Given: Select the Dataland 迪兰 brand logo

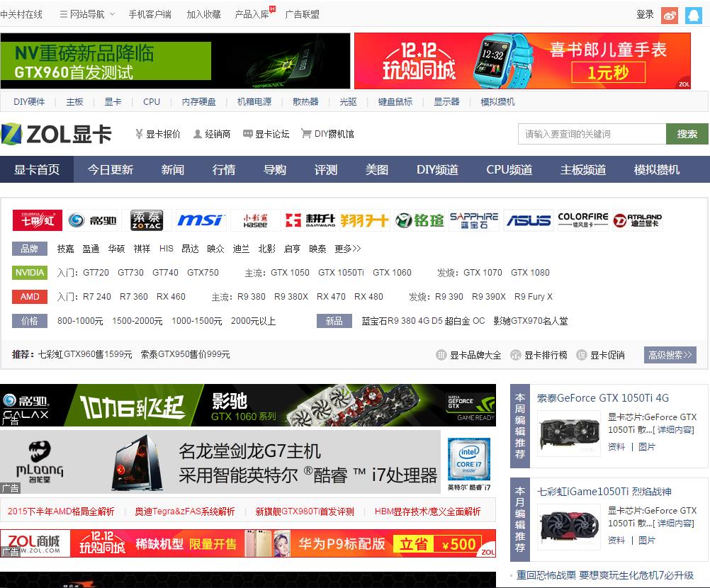Looking at the screenshot, I should click(638, 220).
